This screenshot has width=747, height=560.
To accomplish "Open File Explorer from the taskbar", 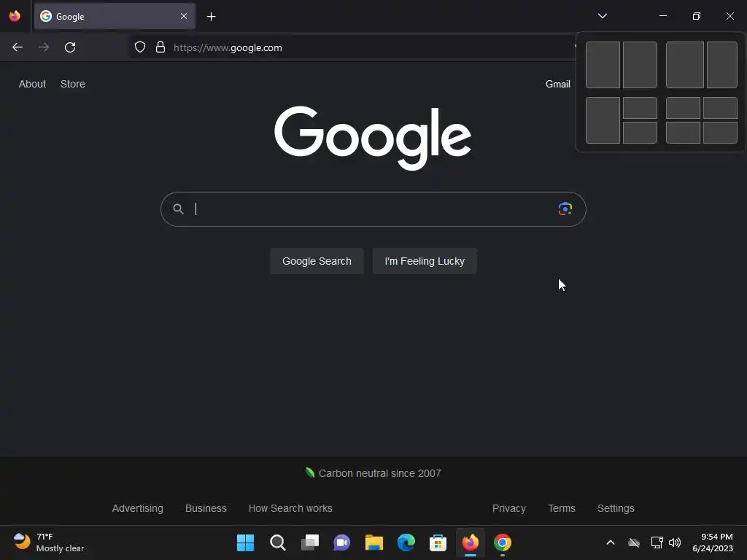I will 374,542.
